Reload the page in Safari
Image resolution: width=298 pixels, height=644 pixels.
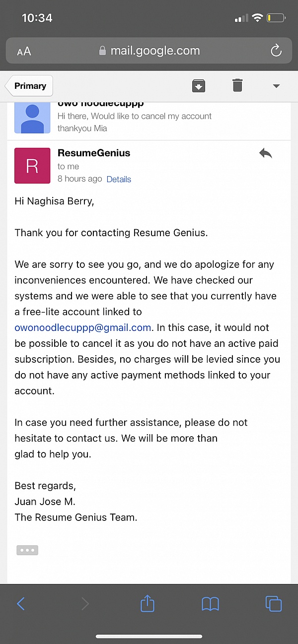click(276, 51)
